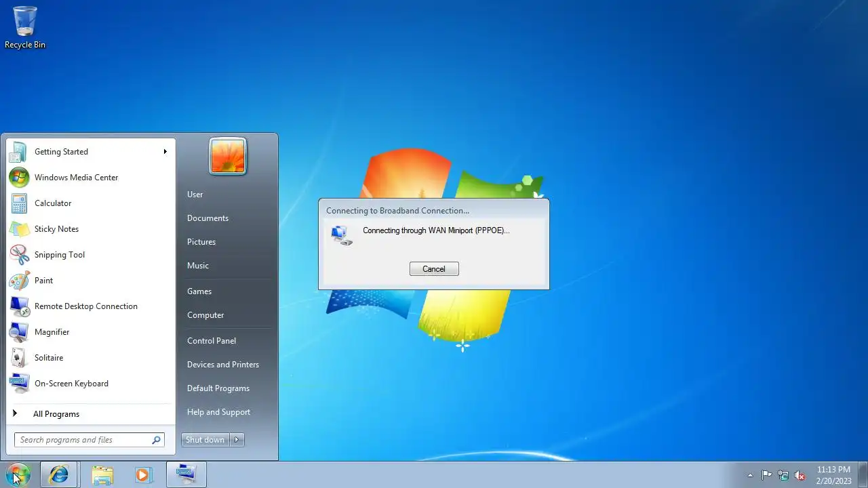Screen dimensions: 868x488
Task: Open the User folder link
Action: [195, 195]
